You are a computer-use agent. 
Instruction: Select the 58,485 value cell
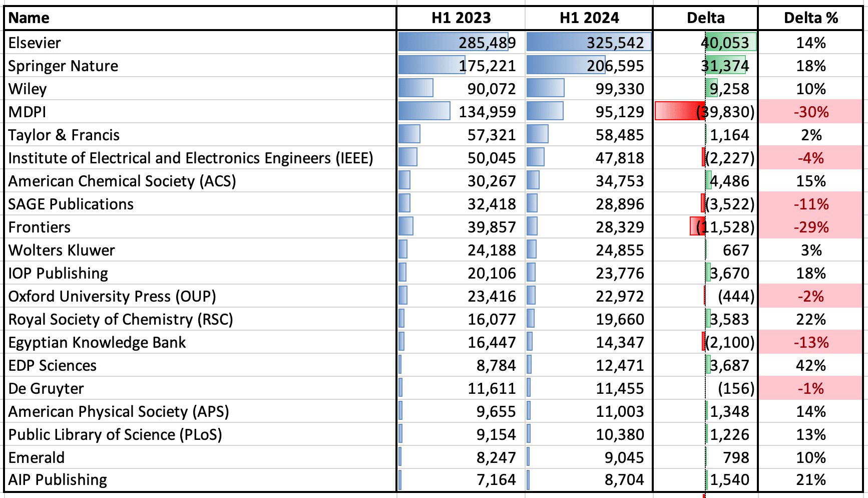pyautogui.click(x=589, y=135)
